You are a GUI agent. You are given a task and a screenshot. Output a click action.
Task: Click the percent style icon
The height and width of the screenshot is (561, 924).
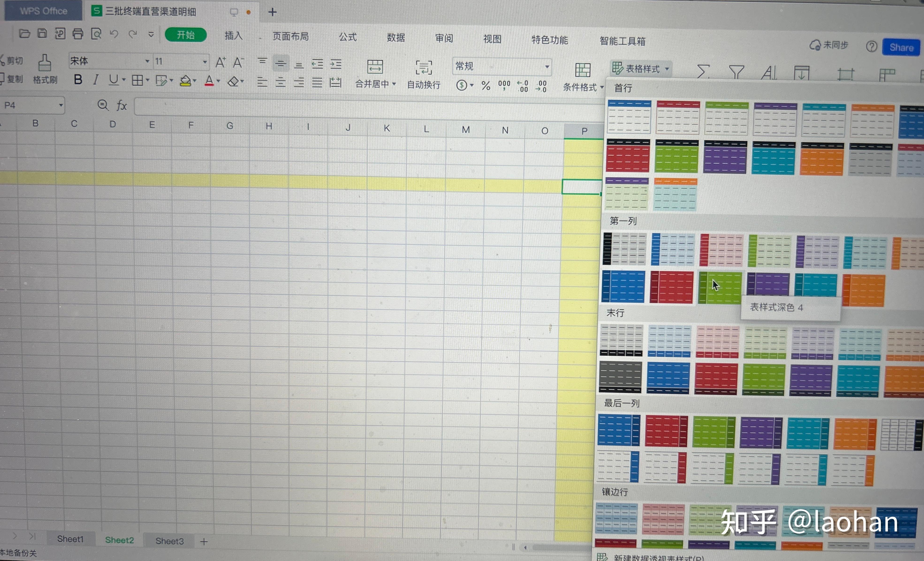click(x=486, y=86)
